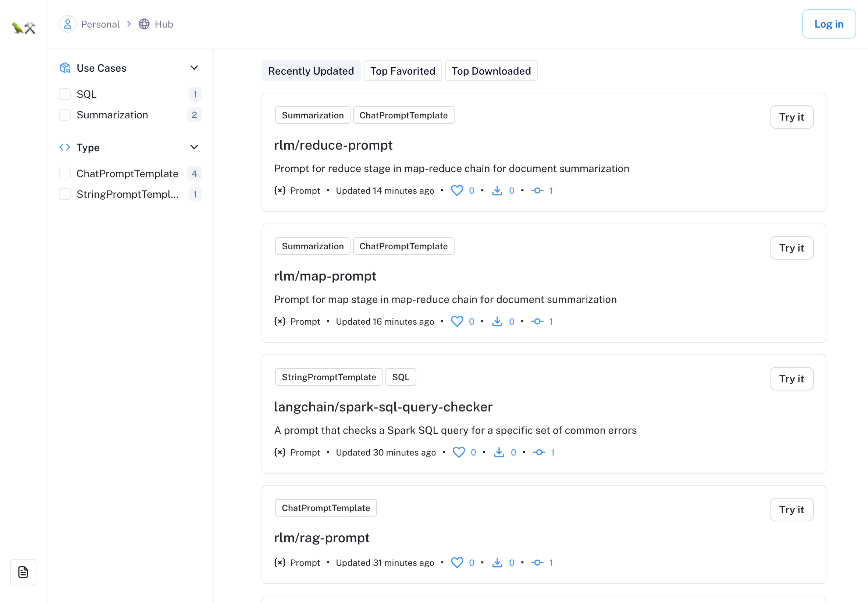
Task: Open the rlm/rag-prompt title
Action: [321, 538]
